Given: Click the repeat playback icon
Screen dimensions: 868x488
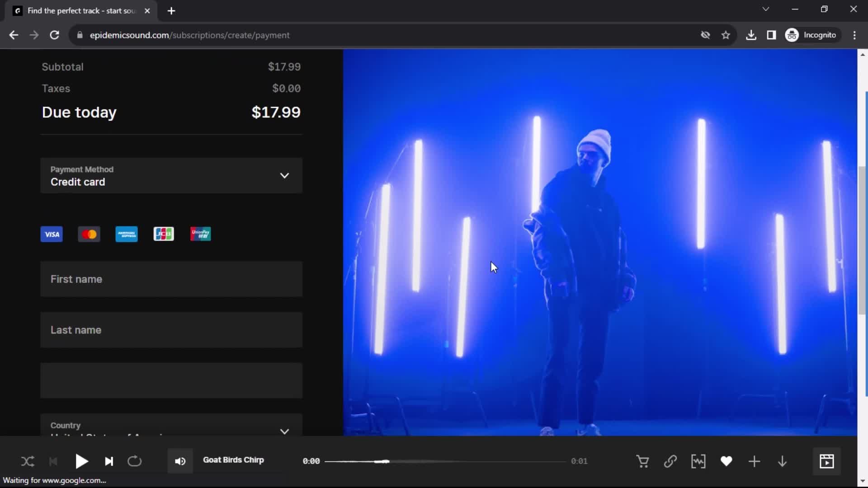Looking at the screenshot, I should pyautogui.click(x=134, y=461).
